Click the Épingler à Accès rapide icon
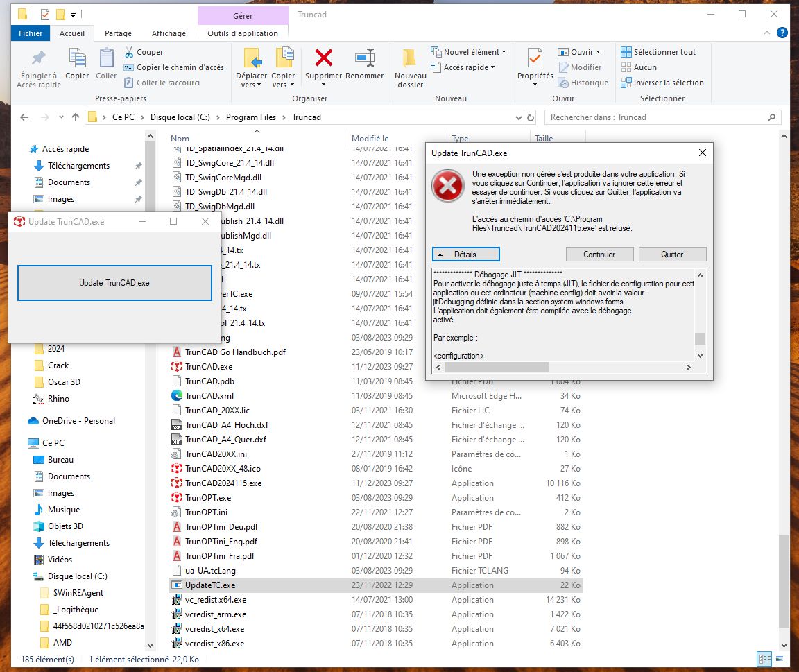 (x=39, y=58)
